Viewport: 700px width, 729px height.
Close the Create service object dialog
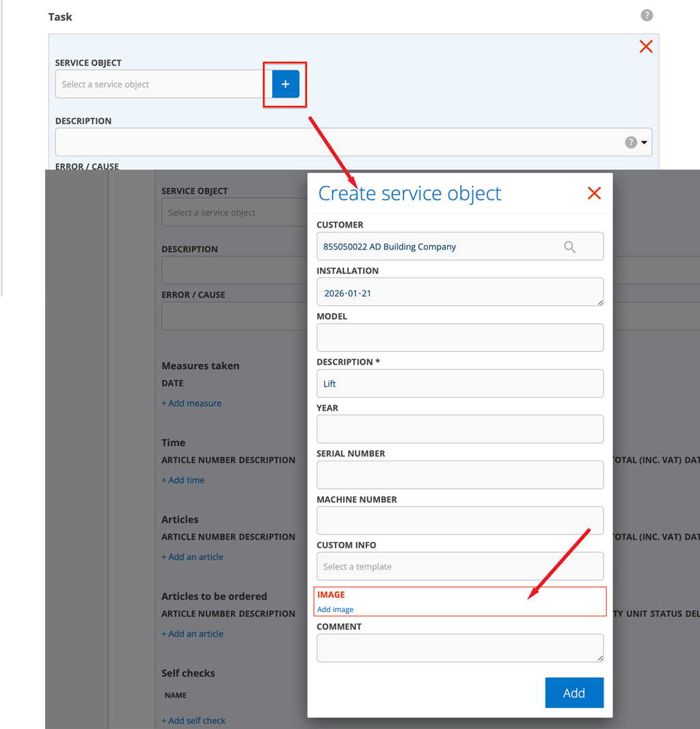pyautogui.click(x=594, y=193)
